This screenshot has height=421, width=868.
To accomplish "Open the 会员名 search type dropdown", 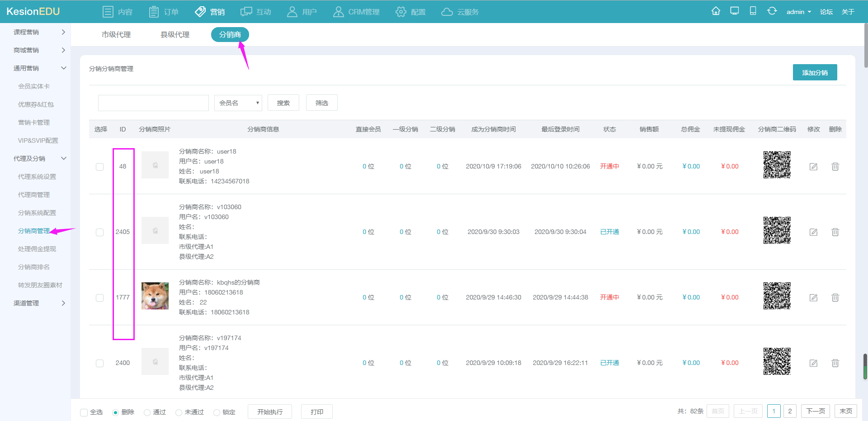I will click(x=238, y=103).
